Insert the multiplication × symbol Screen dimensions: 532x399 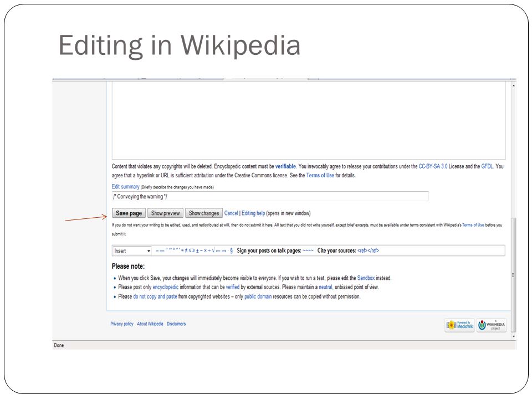205,250
